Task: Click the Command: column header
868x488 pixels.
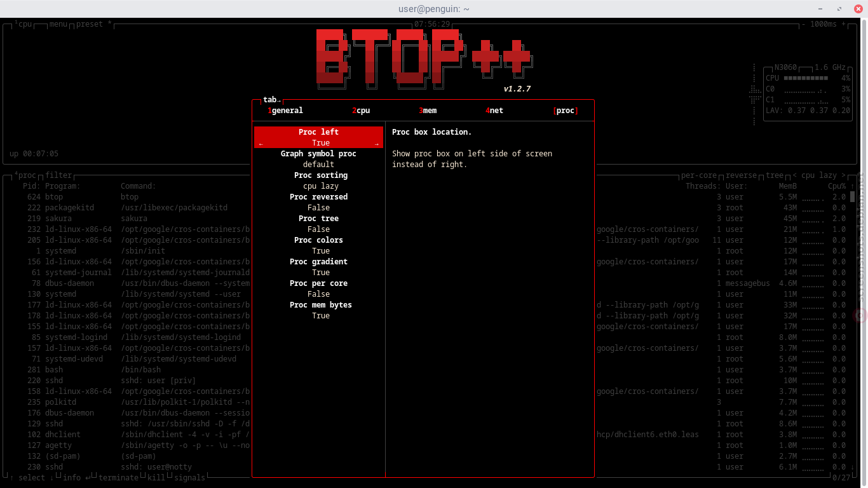Action: click(x=139, y=186)
